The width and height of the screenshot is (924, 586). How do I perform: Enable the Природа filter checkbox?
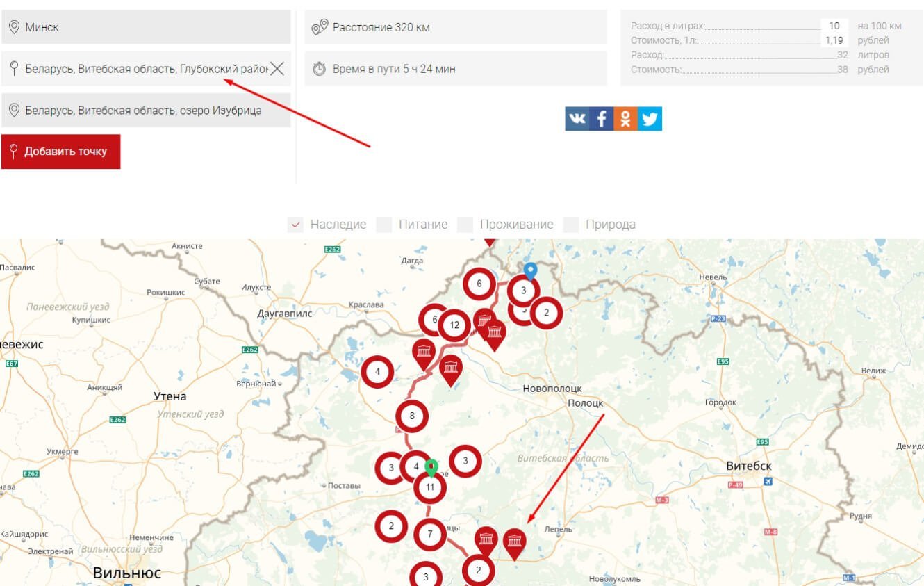(571, 225)
